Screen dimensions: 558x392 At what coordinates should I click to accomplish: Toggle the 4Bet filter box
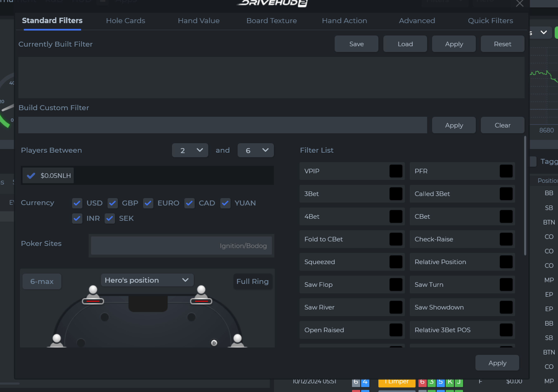tap(396, 216)
